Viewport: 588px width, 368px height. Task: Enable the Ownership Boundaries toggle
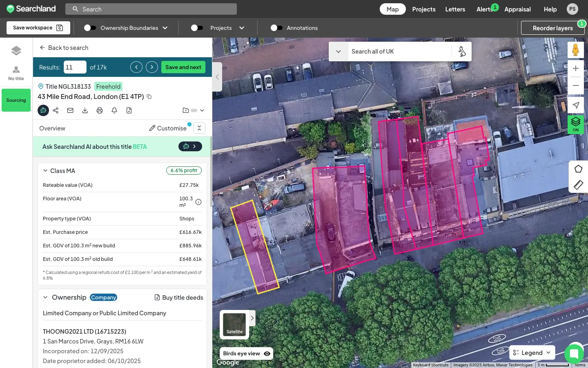pyautogui.click(x=89, y=28)
